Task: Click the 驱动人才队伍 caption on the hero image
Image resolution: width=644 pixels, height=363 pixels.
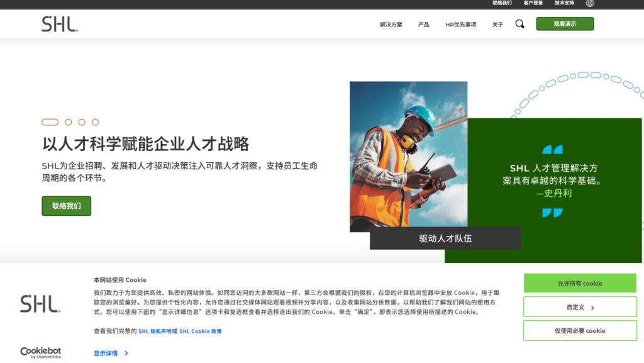Action: tap(445, 238)
